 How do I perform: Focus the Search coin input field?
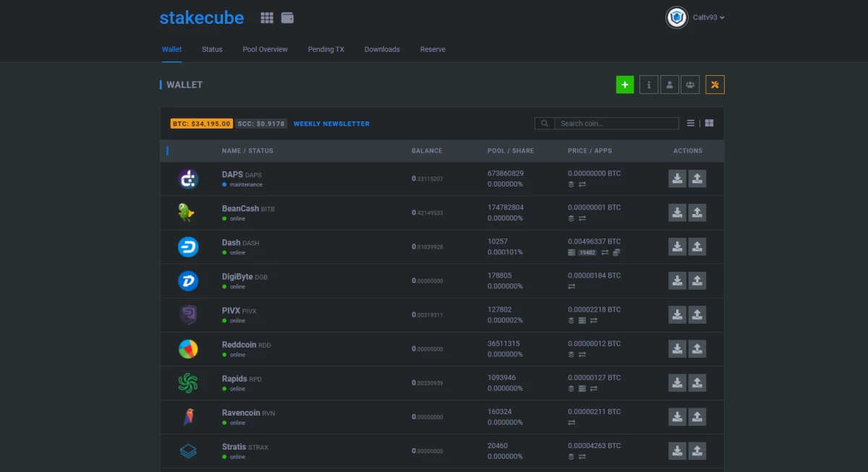[x=617, y=124]
